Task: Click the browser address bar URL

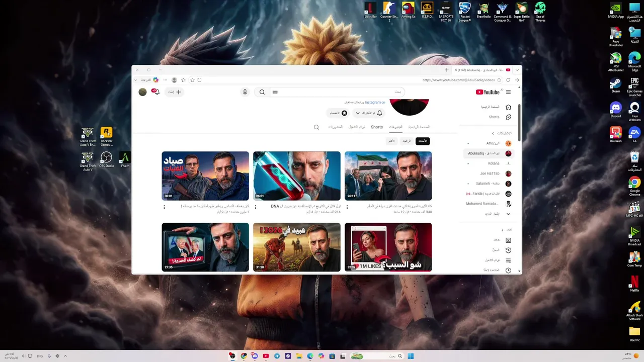Action: click(459, 80)
